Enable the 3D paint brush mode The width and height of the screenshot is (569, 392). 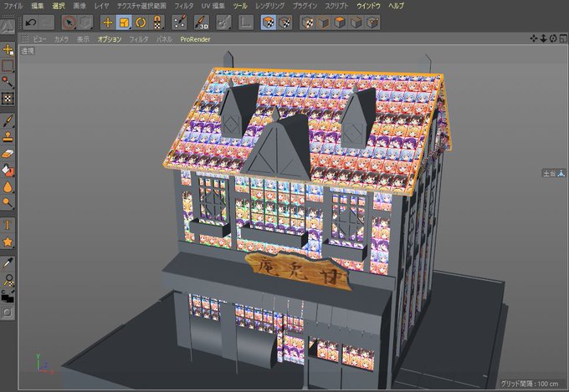click(202, 23)
